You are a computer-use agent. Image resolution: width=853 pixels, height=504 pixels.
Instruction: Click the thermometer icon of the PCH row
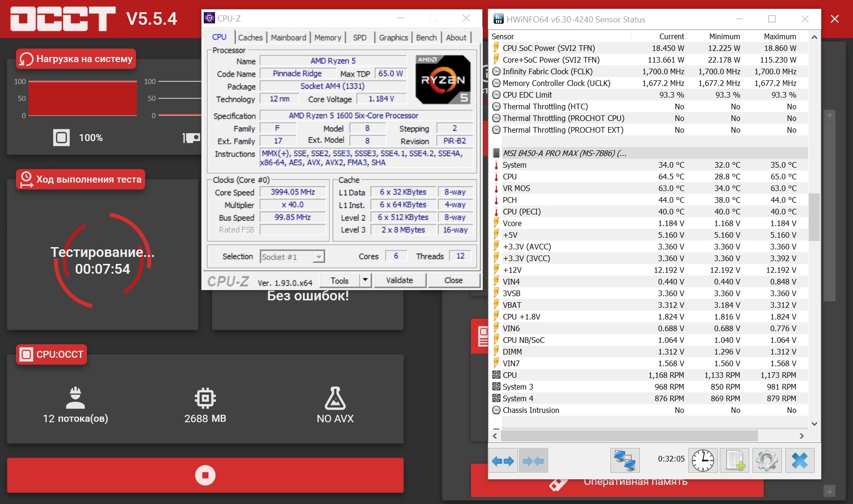point(496,200)
